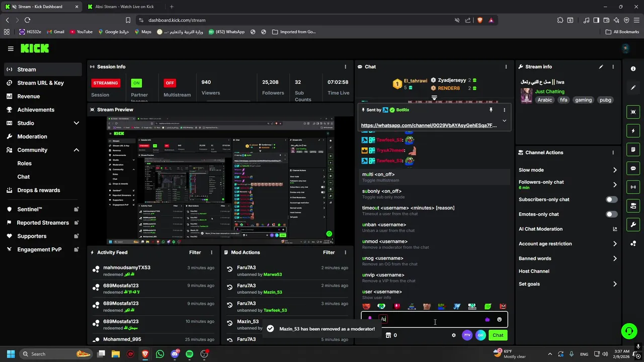Viewport: 644px width, 362px height.
Task: Click Host Channel action
Action: click(534, 271)
